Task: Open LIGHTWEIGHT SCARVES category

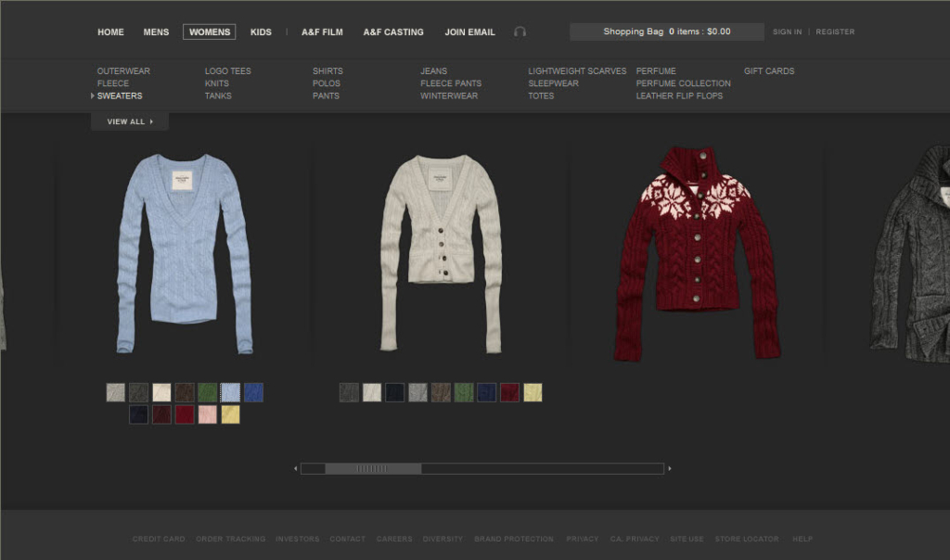Action: click(577, 70)
